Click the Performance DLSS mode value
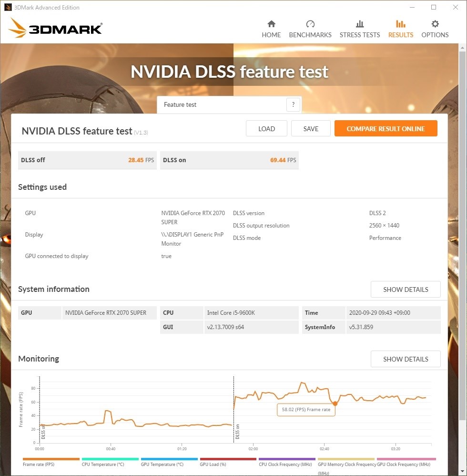Viewport: 467px width, 476px height. tap(385, 238)
